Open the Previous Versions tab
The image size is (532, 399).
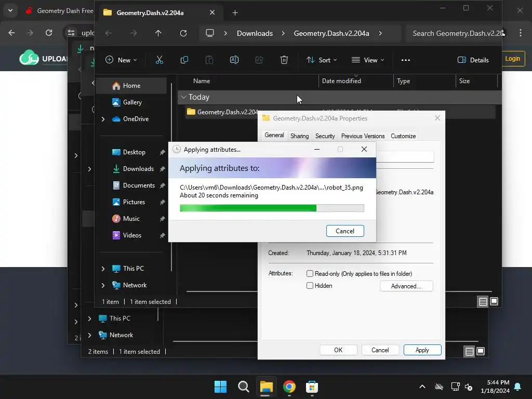pos(363,136)
